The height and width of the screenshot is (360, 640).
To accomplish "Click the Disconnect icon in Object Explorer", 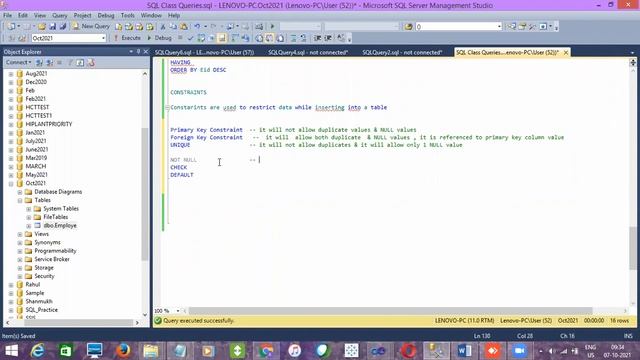I will pos(49,62).
